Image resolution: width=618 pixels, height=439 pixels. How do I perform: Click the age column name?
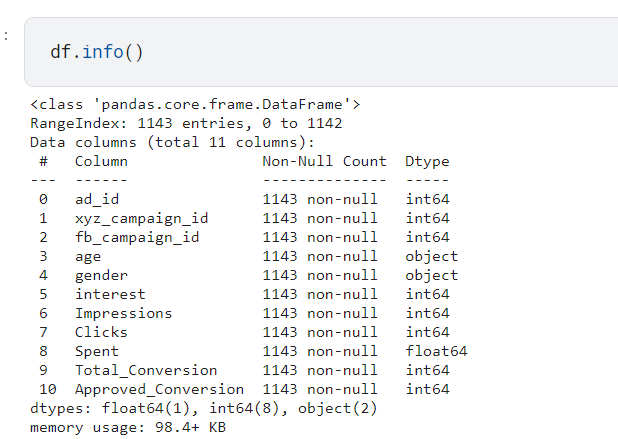88,256
